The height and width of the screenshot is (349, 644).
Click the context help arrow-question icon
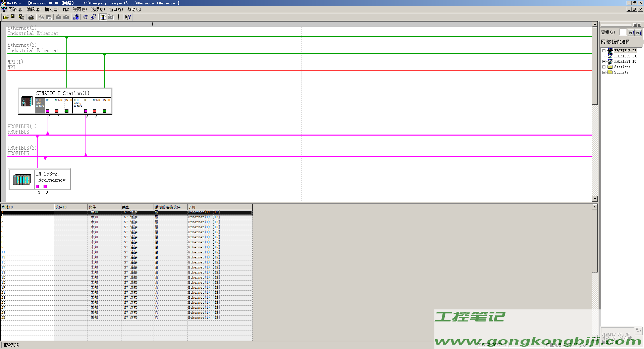coord(128,17)
